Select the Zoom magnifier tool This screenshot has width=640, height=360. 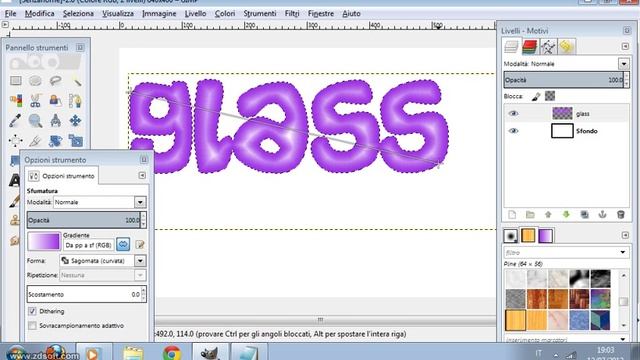[35, 120]
